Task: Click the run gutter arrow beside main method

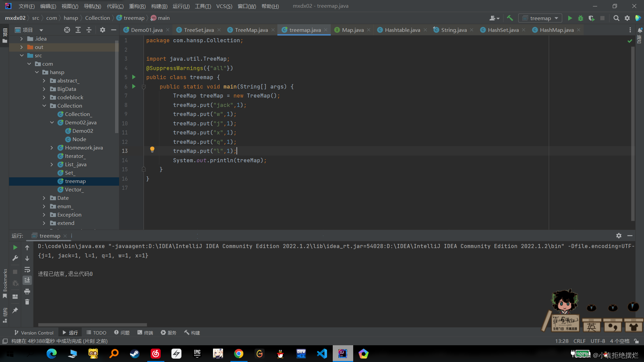Action: 134,86
